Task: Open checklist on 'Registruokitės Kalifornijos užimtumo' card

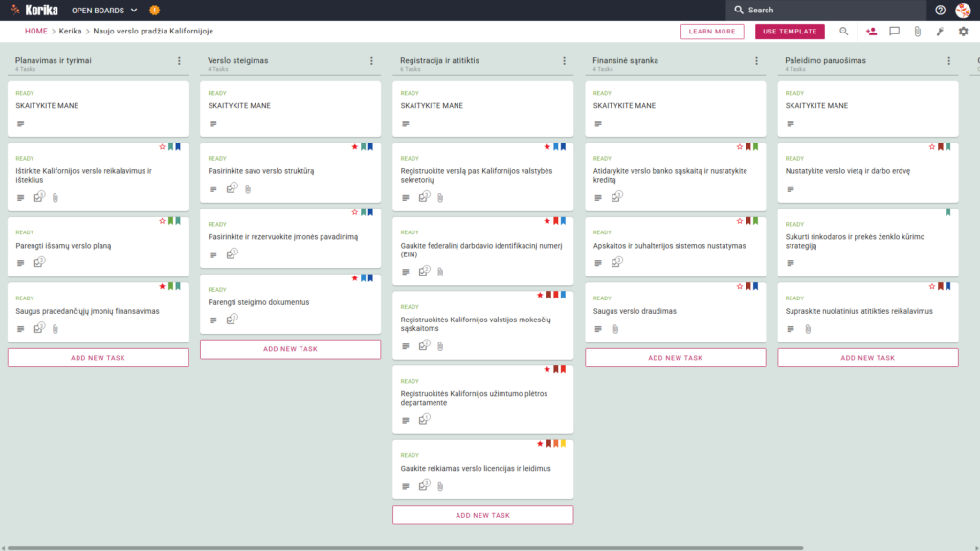Action: coord(424,420)
